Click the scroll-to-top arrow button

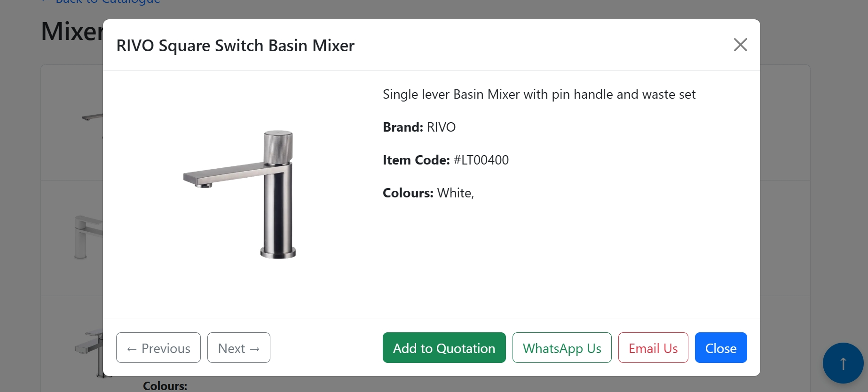(x=843, y=363)
